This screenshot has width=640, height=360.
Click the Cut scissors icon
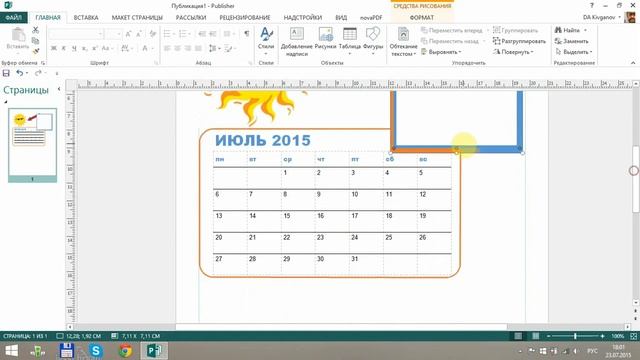36,30
